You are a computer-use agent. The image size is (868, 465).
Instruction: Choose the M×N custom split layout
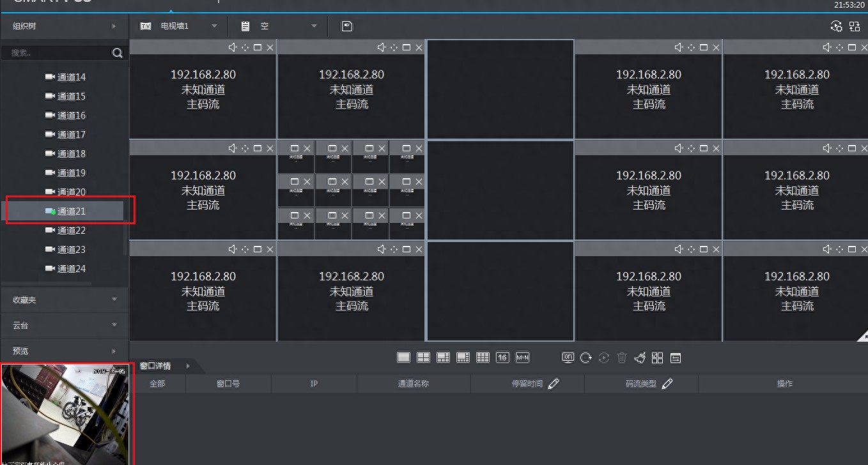(x=522, y=358)
